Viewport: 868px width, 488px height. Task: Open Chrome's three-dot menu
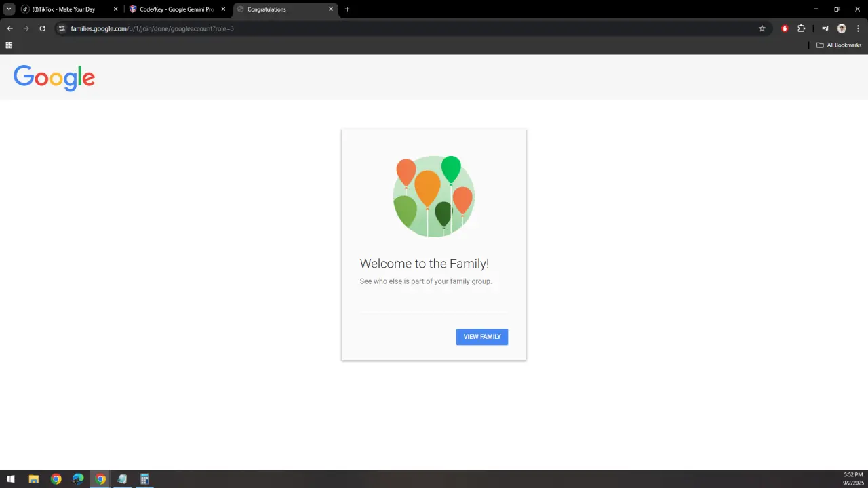tap(858, 28)
